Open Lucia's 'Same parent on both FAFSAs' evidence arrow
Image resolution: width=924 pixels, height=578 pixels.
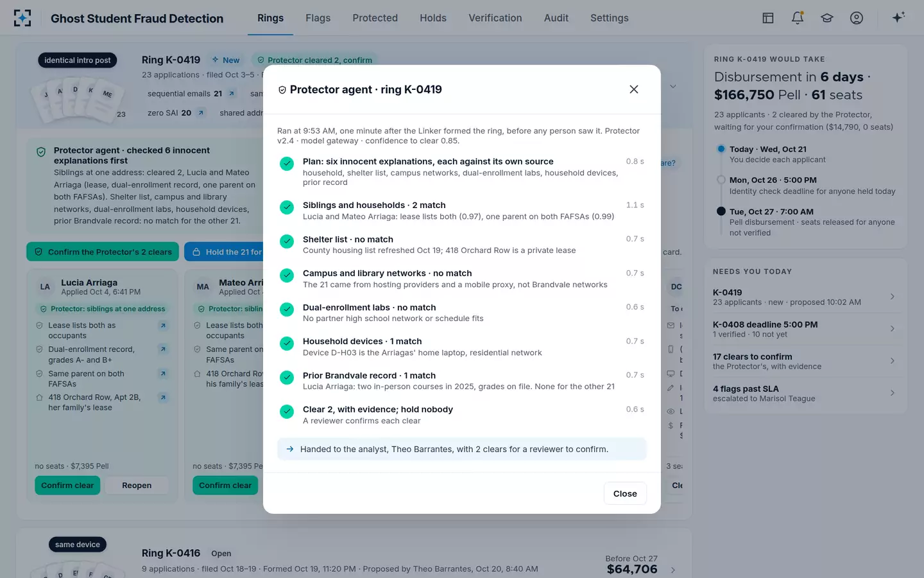(x=163, y=374)
